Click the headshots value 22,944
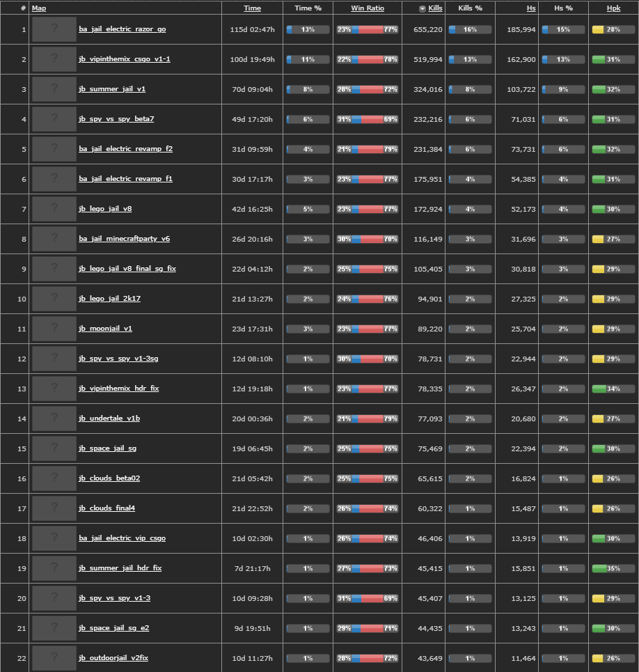 click(523, 359)
